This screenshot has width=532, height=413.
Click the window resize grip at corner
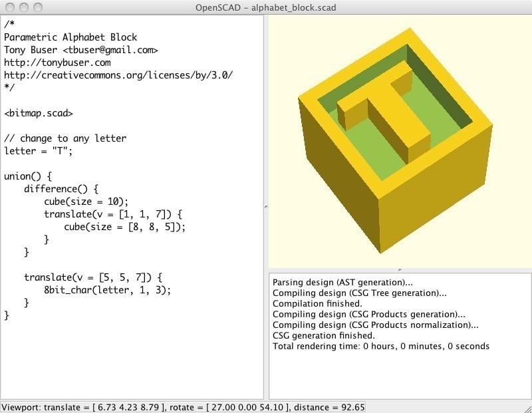[527, 408]
